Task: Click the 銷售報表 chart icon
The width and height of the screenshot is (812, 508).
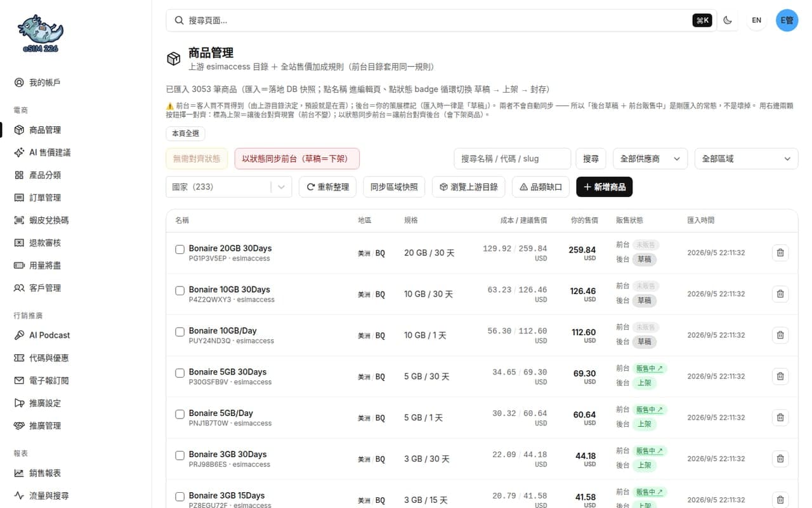Action: click(x=19, y=473)
